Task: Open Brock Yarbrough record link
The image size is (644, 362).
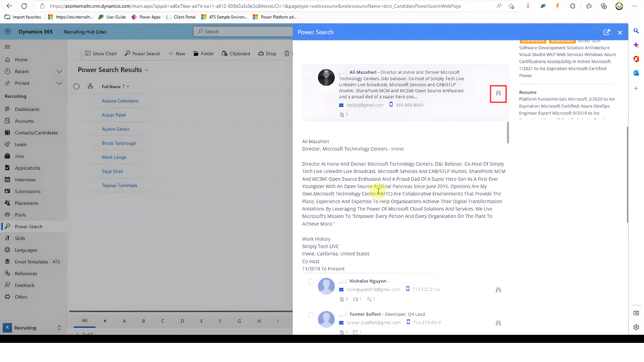Action: [119, 143]
